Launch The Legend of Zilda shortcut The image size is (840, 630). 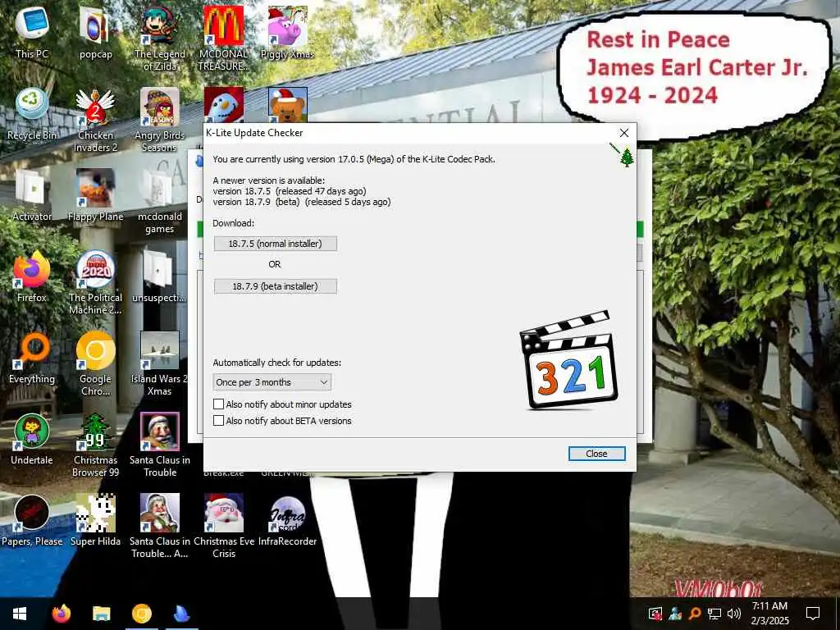[160, 38]
